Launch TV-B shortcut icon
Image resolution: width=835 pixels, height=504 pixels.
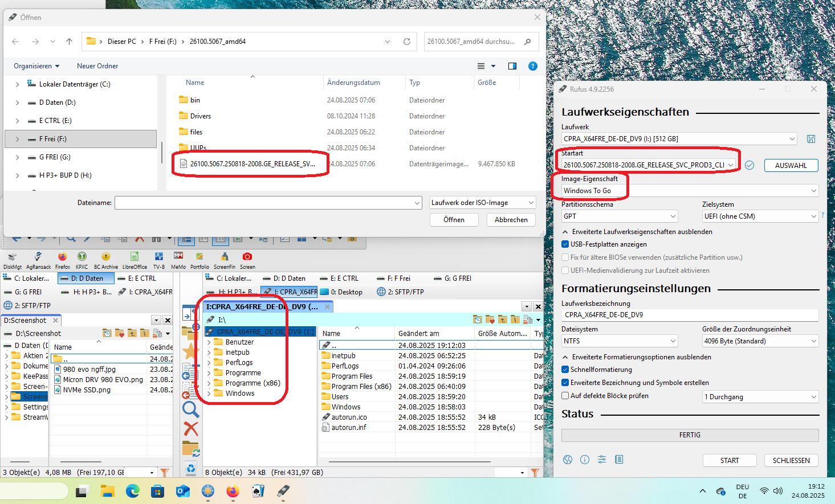coord(159,261)
